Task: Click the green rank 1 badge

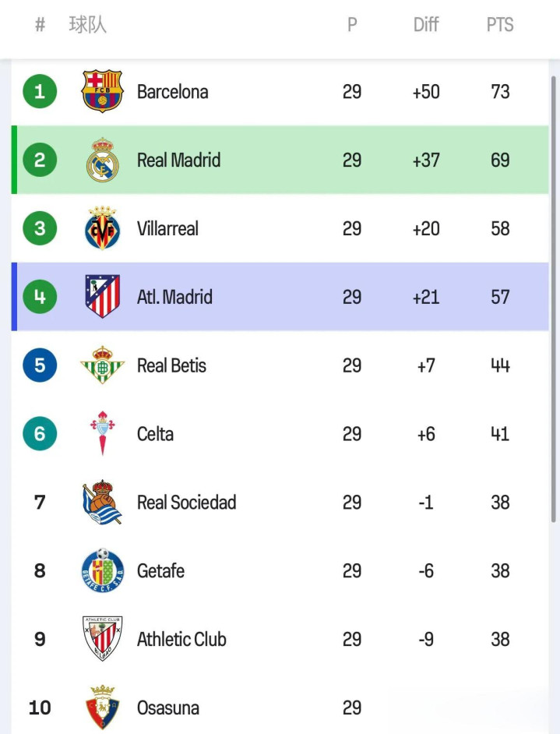Action: click(40, 92)
